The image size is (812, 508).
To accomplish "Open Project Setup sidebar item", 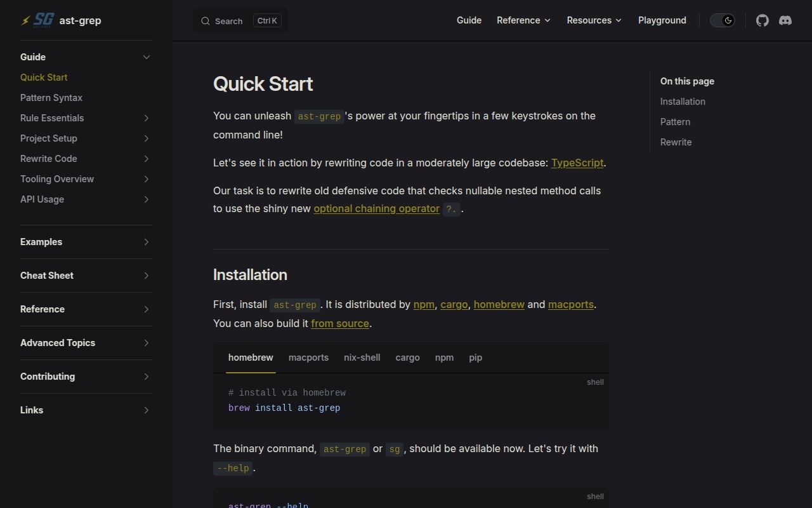I will coord(49,138).
